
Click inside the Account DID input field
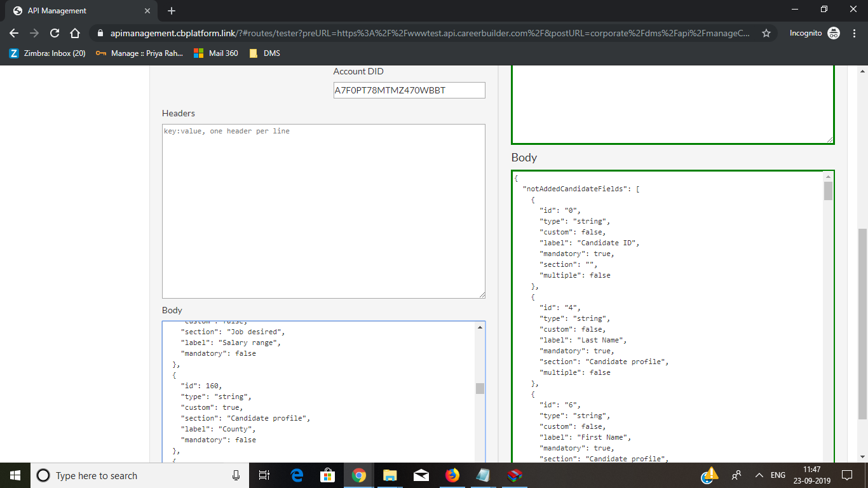click(x=409, y=90)
